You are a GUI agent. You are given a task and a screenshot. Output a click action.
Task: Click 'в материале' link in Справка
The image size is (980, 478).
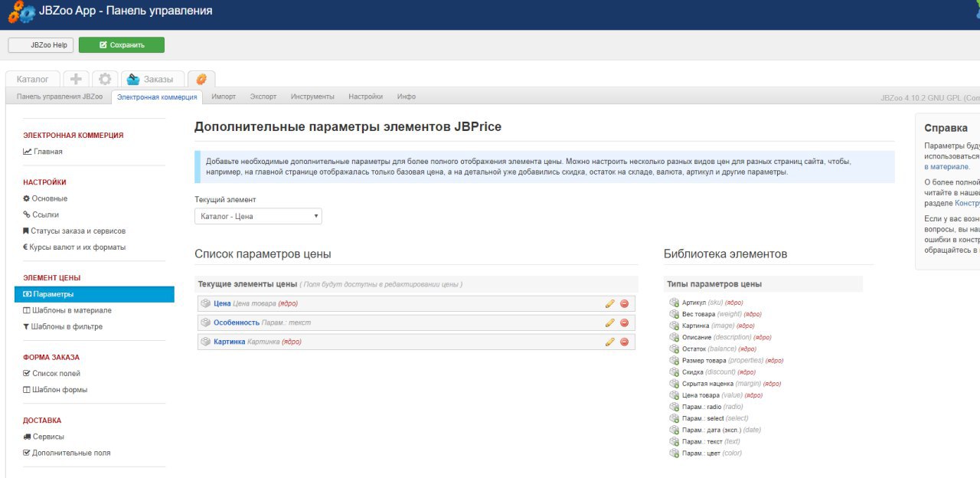(x=946, y=166)
